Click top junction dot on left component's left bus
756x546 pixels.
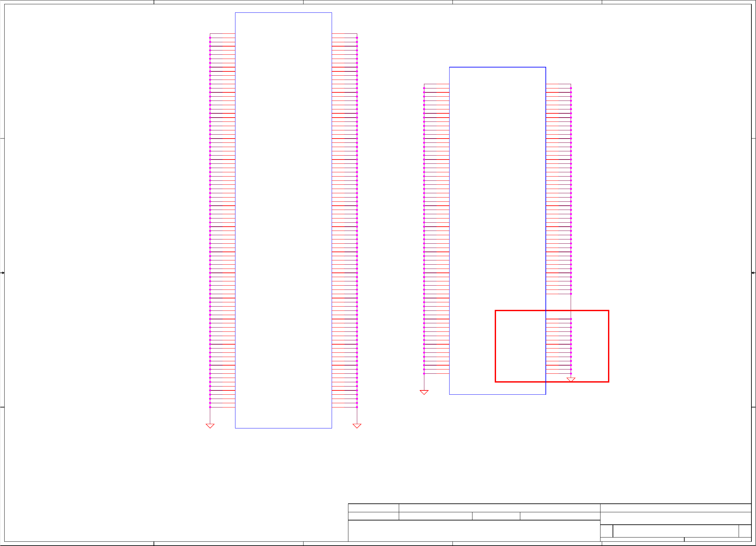pyautogui.click(x=210, y=38)
